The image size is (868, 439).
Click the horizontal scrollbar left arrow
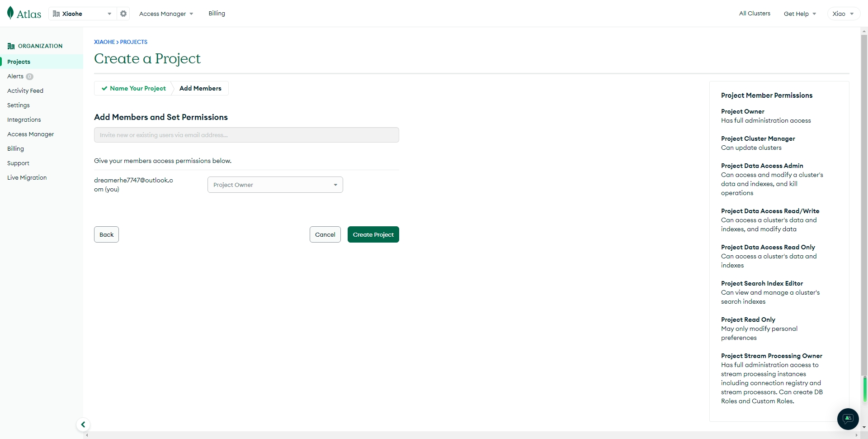click(87, 435)
